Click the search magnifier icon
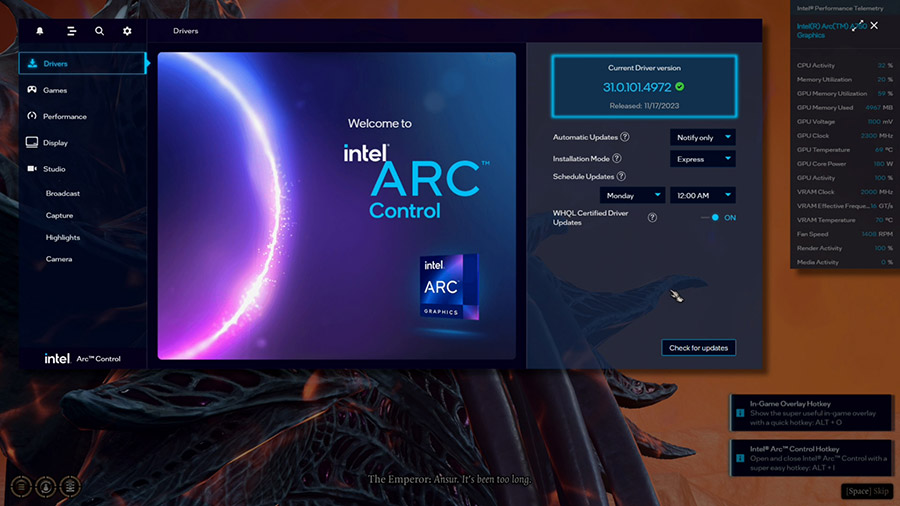This screenshot has width=900, height=506. 99,31
